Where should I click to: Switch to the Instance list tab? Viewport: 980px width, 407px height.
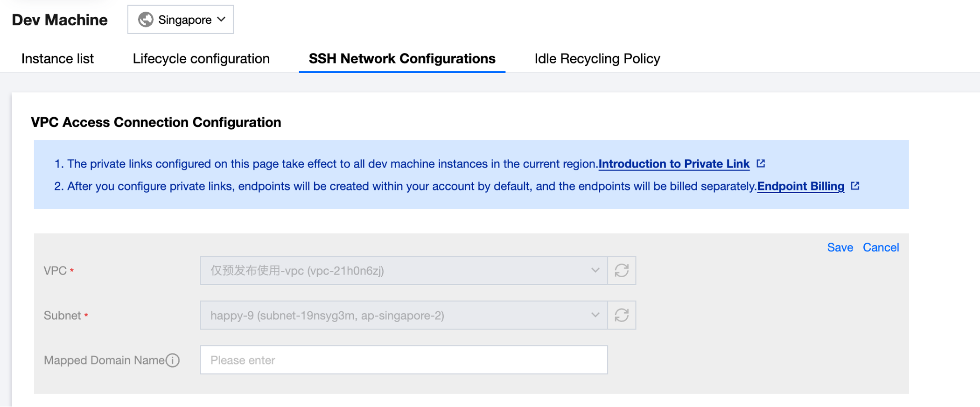coord(57,59)
